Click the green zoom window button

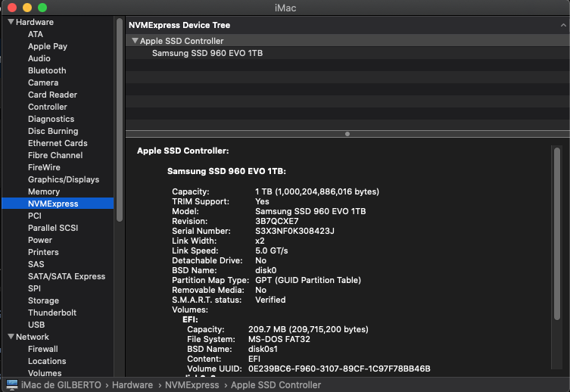click(42, 8)
